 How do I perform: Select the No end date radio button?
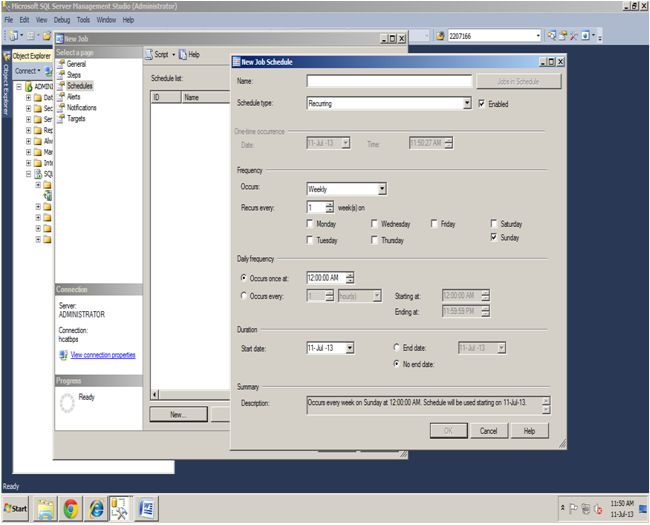click(396, 364)
